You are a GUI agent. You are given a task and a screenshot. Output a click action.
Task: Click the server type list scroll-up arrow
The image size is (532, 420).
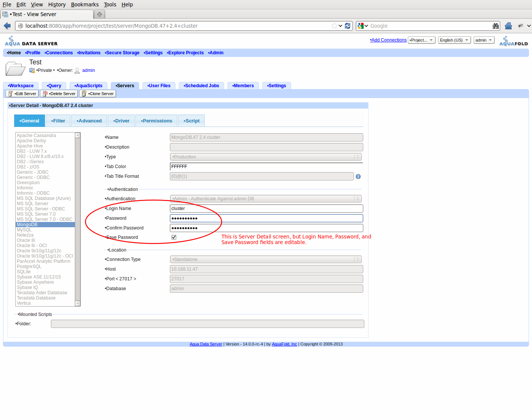click(78, 136)
